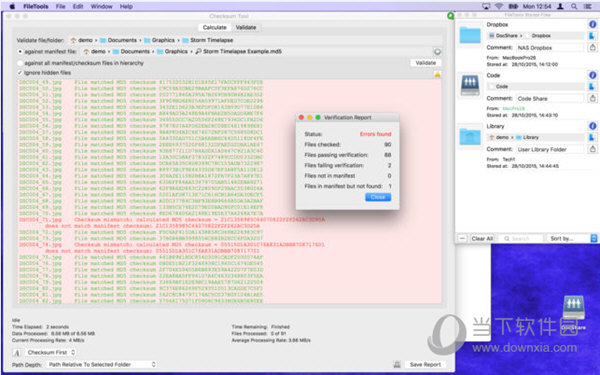Click the AirPlay display icon in menu bar
This screenshot has height=375, width=600.
486,6
